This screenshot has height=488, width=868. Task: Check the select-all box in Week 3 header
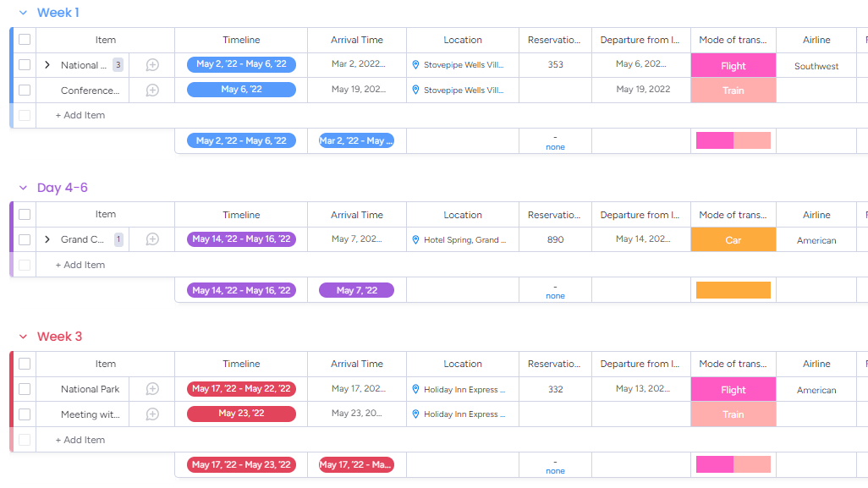point(25,364)
